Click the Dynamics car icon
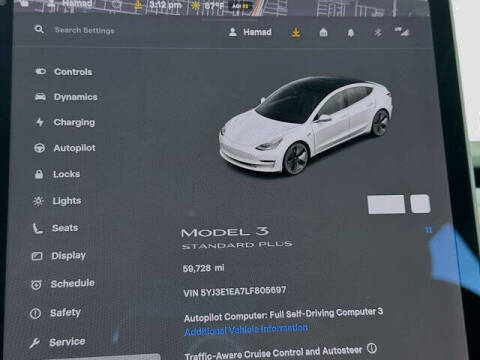480x360 pixels. click(x=40, y=97)
